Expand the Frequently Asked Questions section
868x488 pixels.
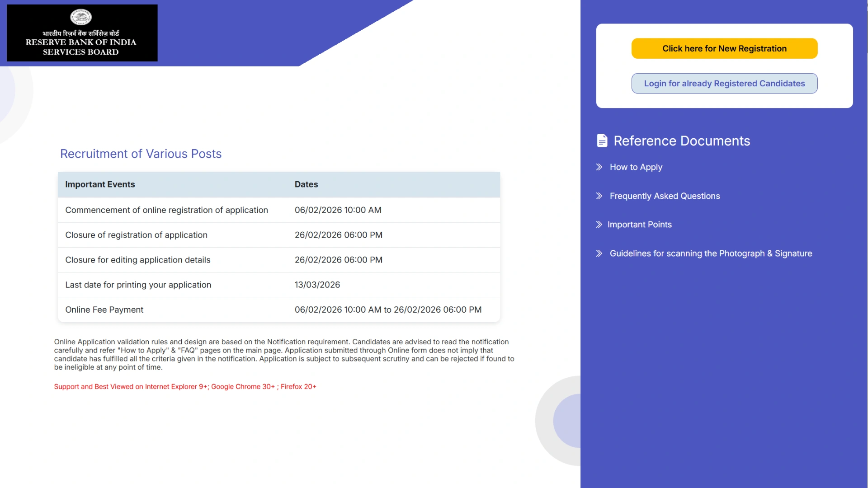[665, 196]
